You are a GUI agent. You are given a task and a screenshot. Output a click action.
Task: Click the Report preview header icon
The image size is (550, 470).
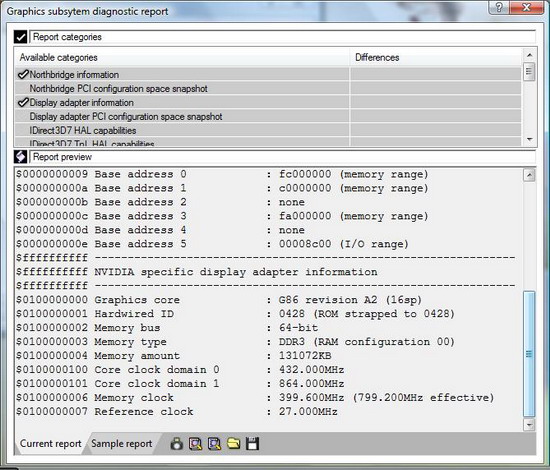pos(21,156)
